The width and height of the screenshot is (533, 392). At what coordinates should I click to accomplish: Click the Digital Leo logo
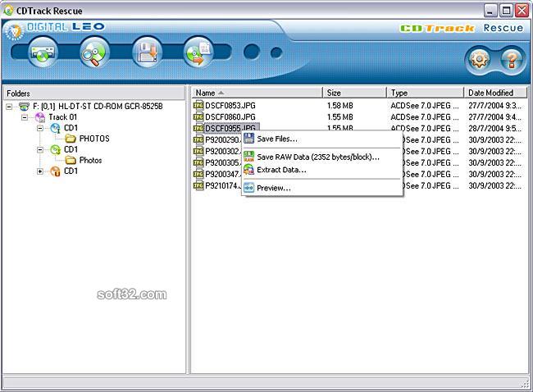(x=54, y=30)
